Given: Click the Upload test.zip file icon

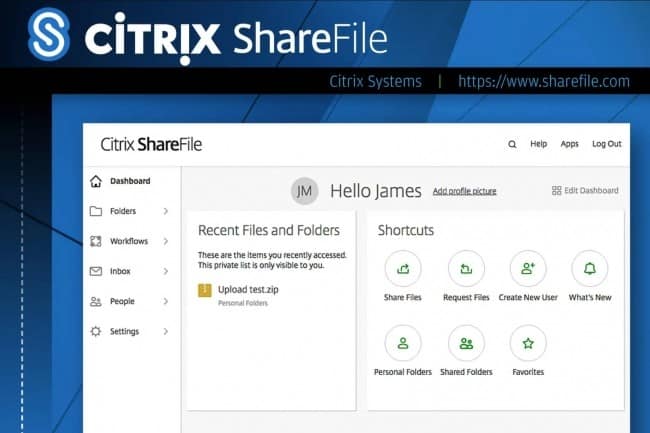Looking at the screenshot, I should pyautogui.click(x=205, y=290).
